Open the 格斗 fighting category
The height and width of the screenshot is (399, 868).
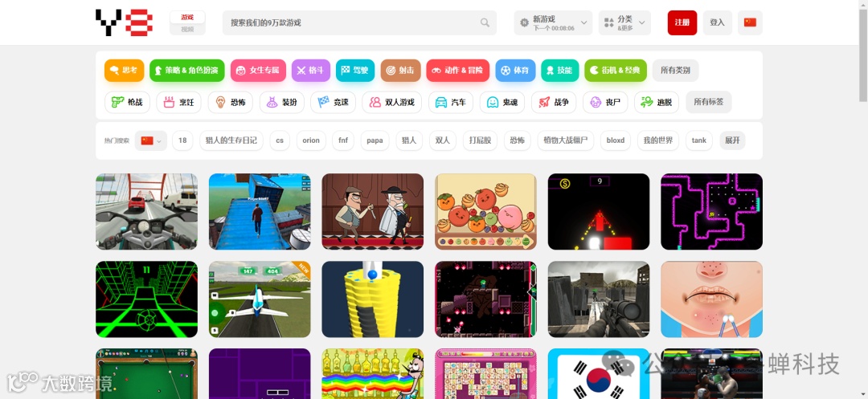point(311,71)
